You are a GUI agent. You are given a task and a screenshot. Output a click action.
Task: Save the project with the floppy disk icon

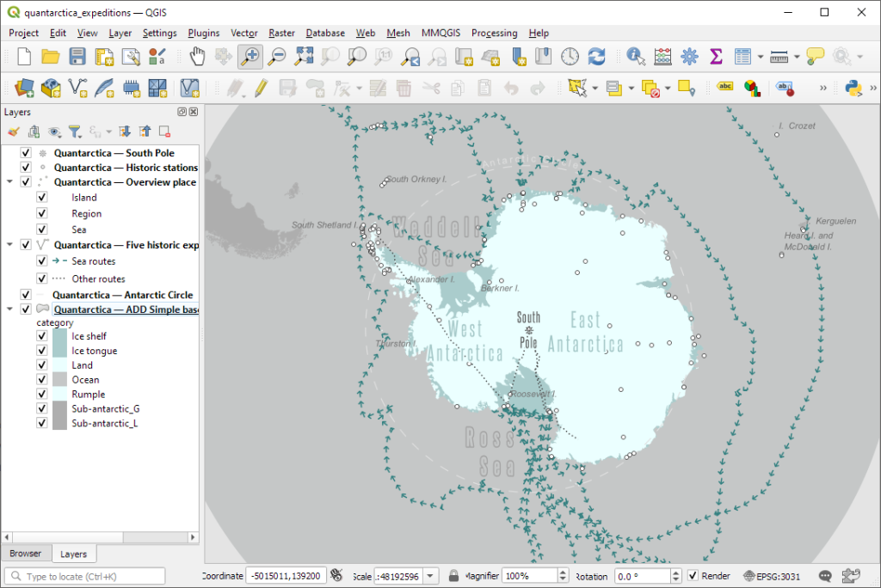[x=77, y=57]
